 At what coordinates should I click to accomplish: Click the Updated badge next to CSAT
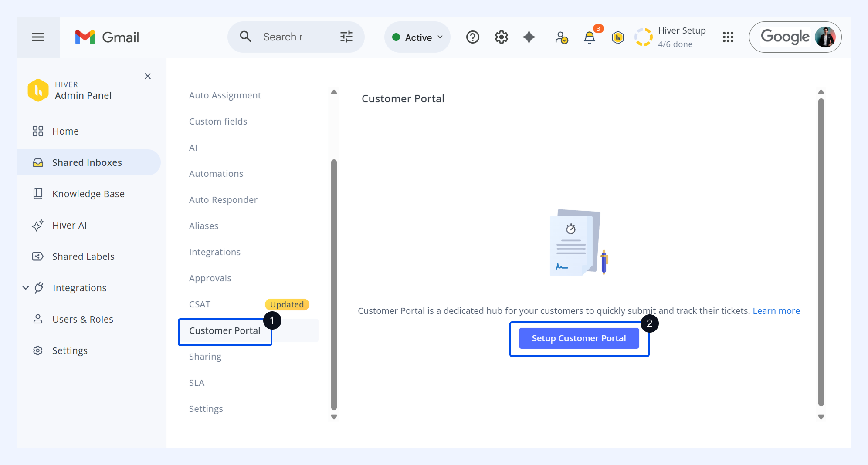tap(287, 304)
